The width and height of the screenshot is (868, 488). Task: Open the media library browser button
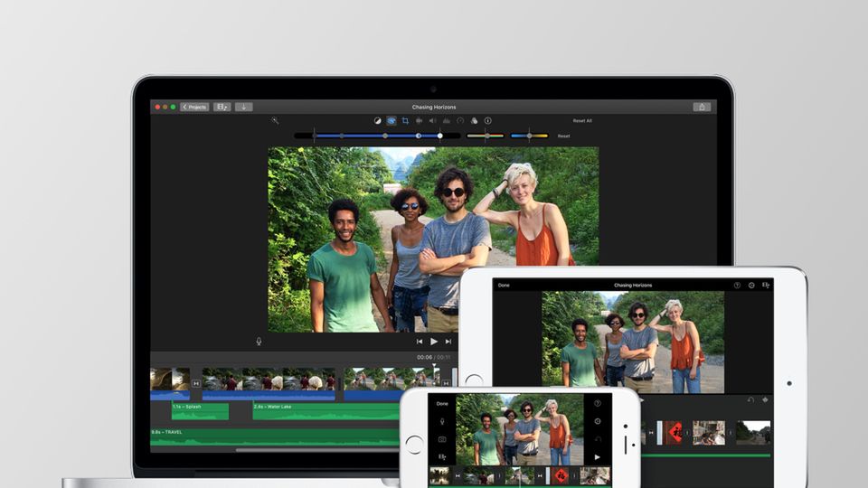point(222,107)
